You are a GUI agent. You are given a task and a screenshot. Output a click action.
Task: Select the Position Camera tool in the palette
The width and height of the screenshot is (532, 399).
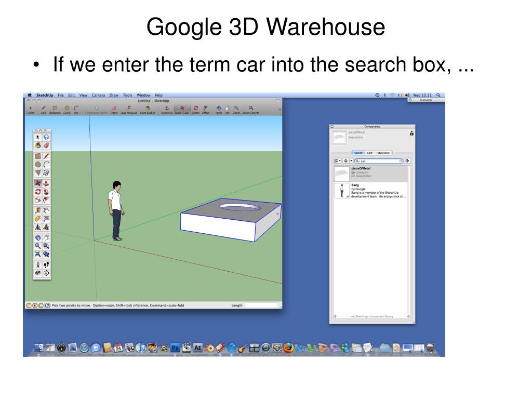[37, 264]
